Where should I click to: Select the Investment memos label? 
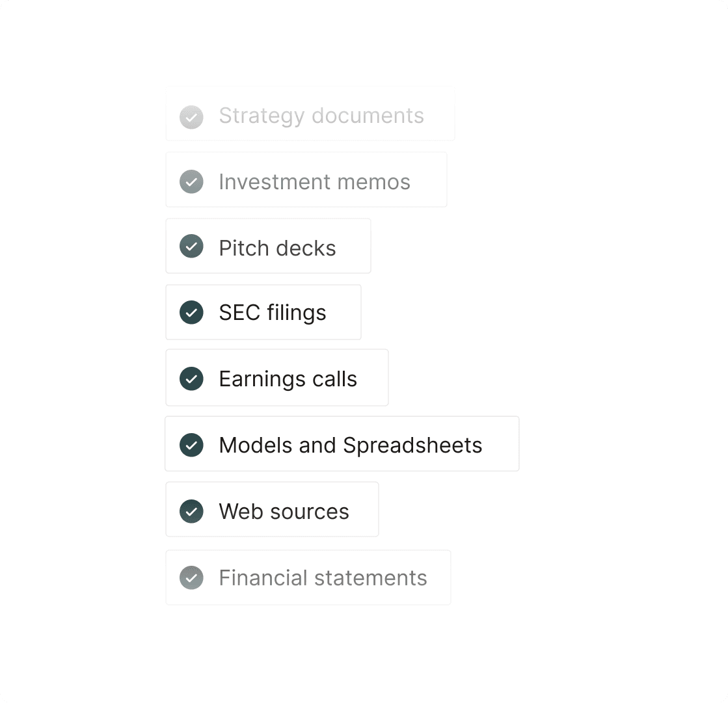coord(314,182)
